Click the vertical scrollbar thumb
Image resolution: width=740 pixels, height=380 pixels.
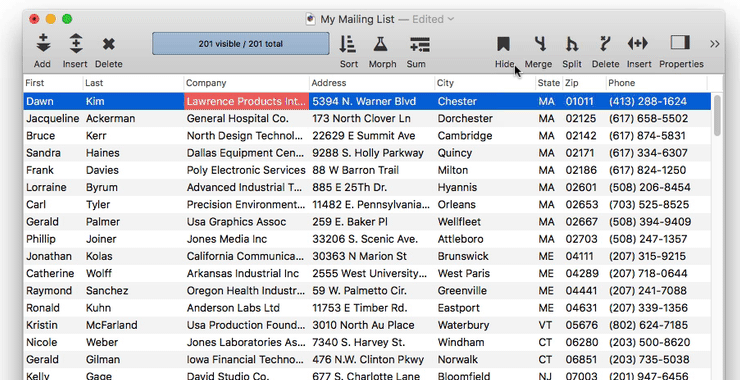717,115
